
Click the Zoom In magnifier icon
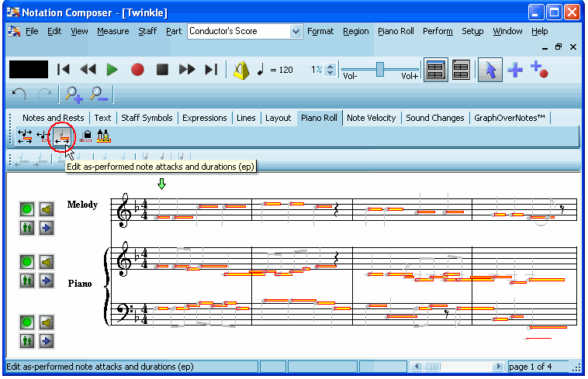pyautogui.click(x=74, y=95)
